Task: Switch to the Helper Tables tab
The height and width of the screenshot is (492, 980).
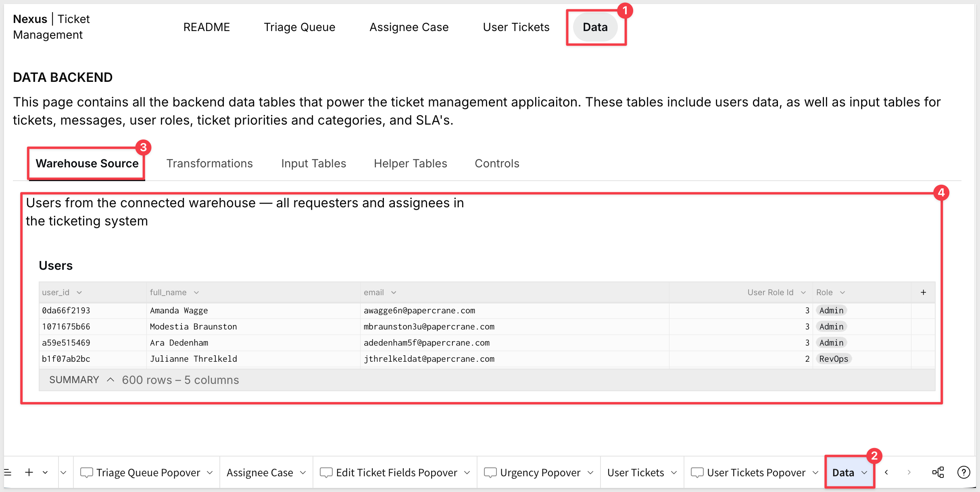Action: 411,163
